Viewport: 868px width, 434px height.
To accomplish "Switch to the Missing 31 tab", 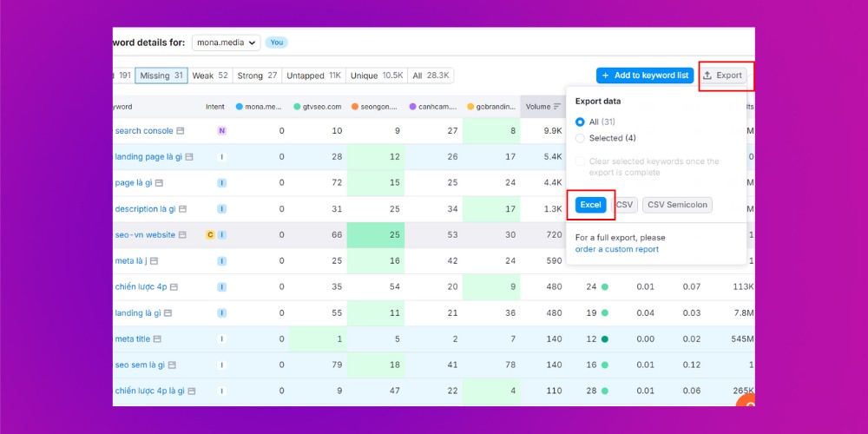I will pyautogui.click(x=161, y=76).
